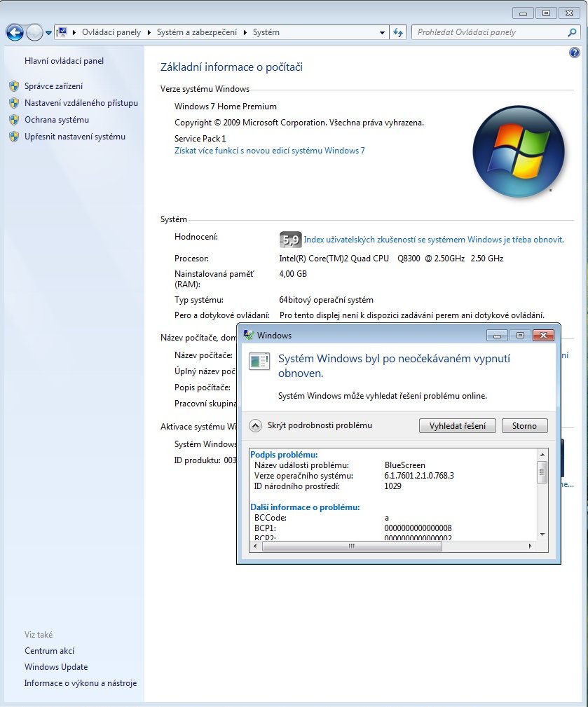
Task: Click shield icon beside Správce zařízení
Action: [x=14, y=86]
